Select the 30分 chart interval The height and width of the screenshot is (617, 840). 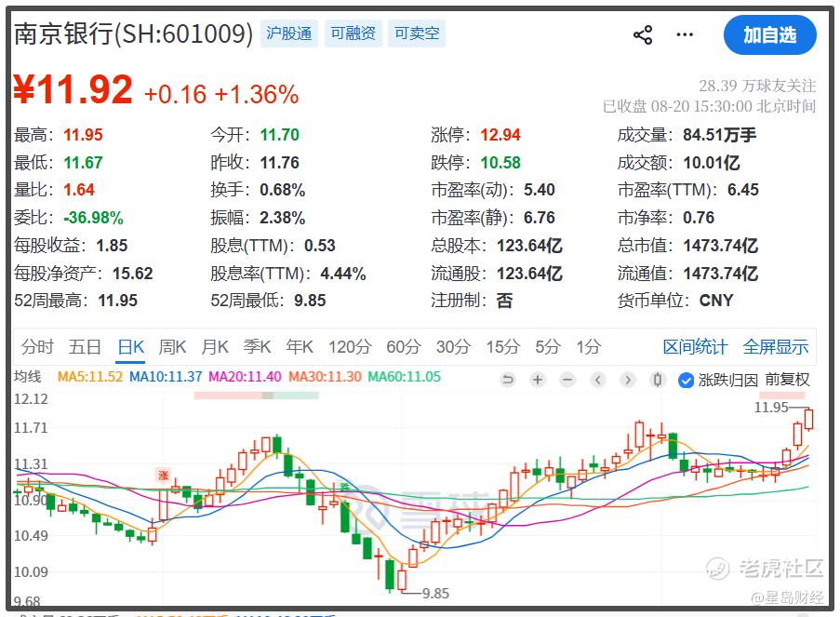(x=453, y=347)
